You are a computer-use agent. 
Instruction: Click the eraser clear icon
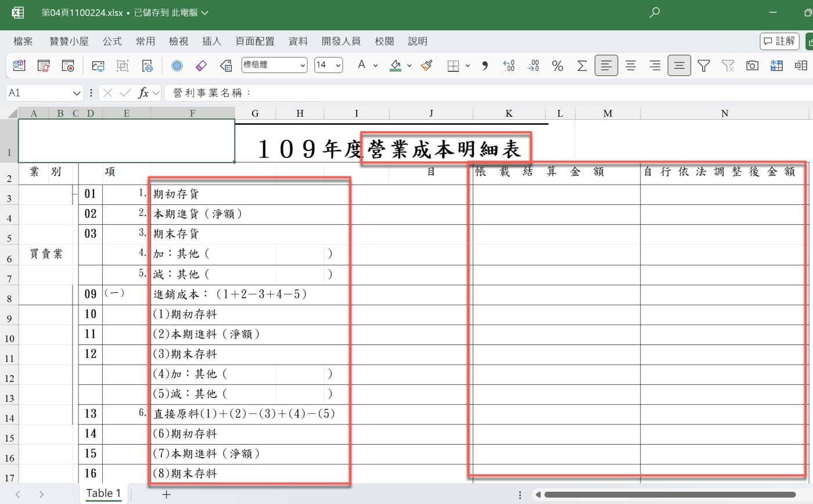tap(202, 66)
